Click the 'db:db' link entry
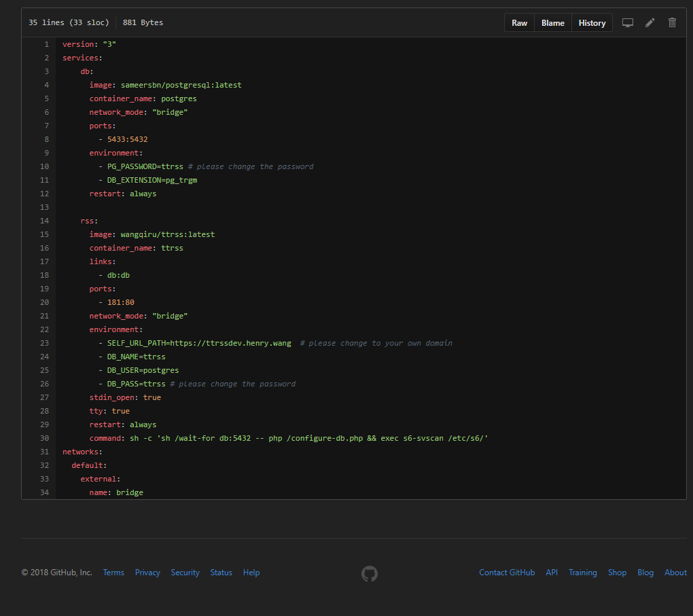This screenshot has width=693, height=616. [118, 275]
